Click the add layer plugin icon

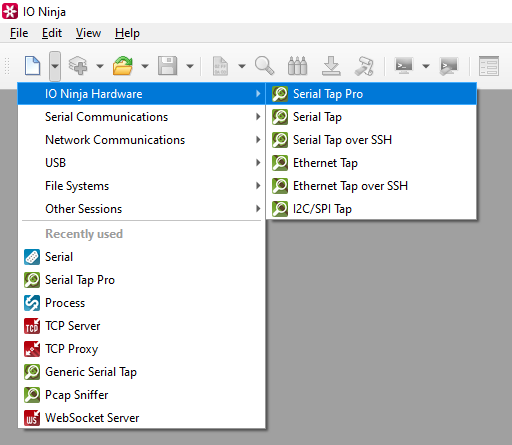[78, 65]
